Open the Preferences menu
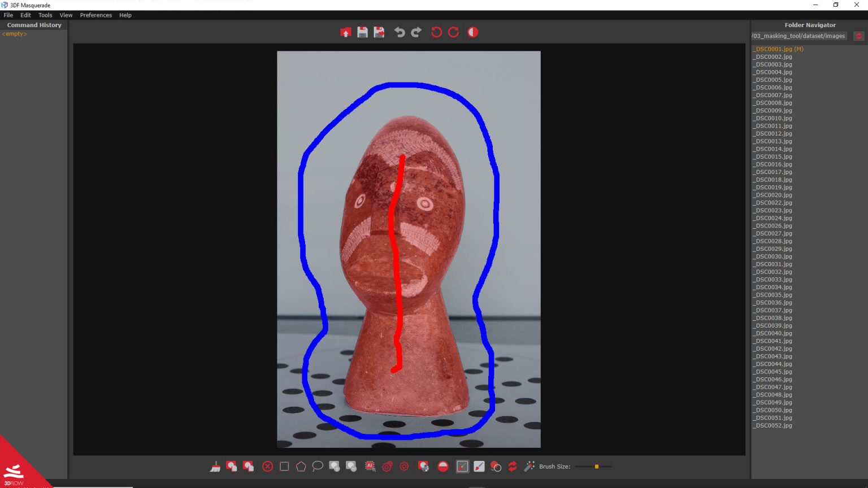This screenshot has width=868, height=488. click(96, 15)
